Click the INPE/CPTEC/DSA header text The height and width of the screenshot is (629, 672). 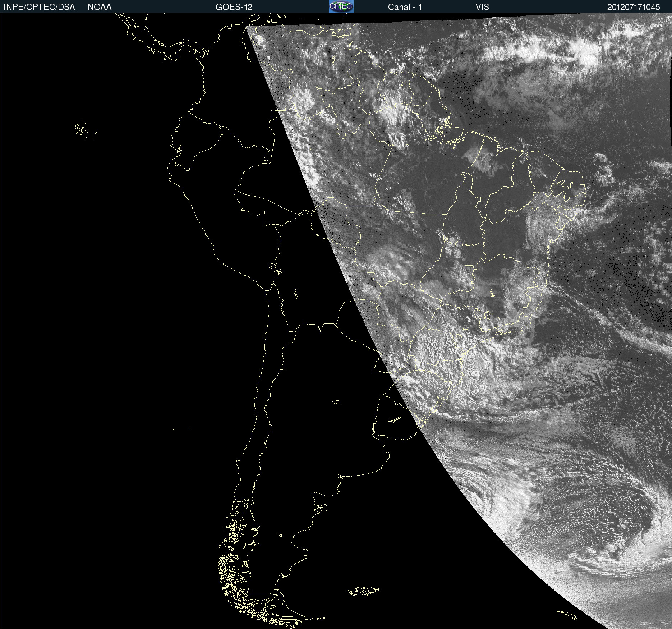[x=39, y=7]
